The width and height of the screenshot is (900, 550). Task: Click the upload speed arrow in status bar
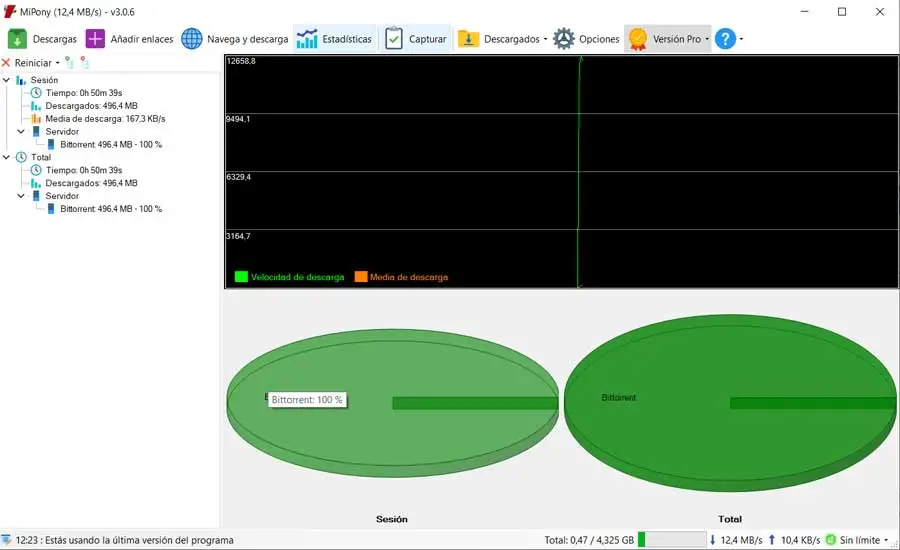point(772,540)
